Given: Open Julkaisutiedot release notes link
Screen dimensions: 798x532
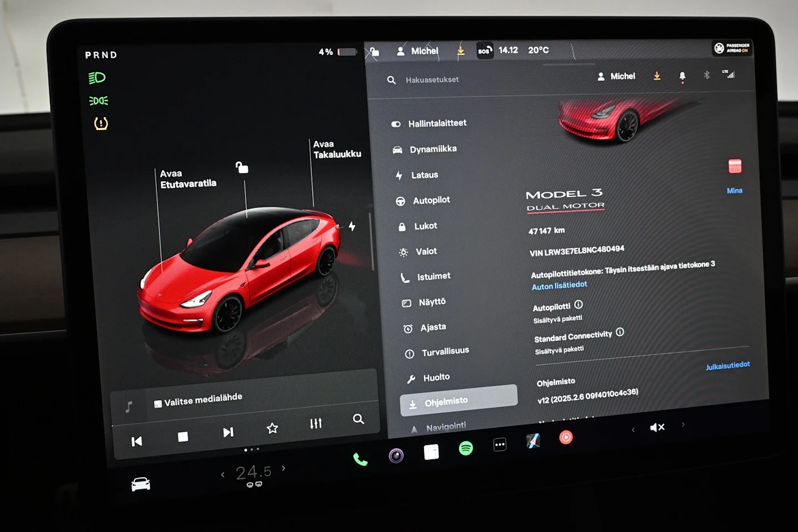Looking at the screenshot, I should pos(728,366).
